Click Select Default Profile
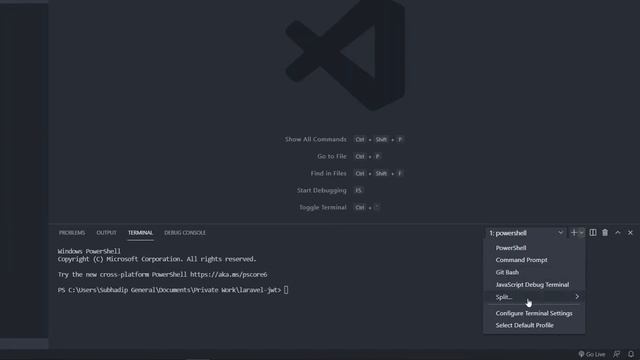This screenshot has width=640, height=360. [x=534, y=325]
